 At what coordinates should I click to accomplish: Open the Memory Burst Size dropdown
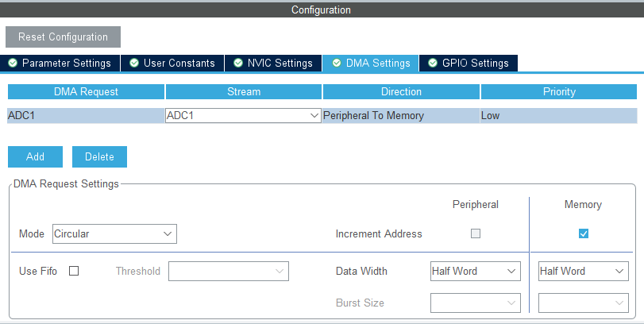583,303
